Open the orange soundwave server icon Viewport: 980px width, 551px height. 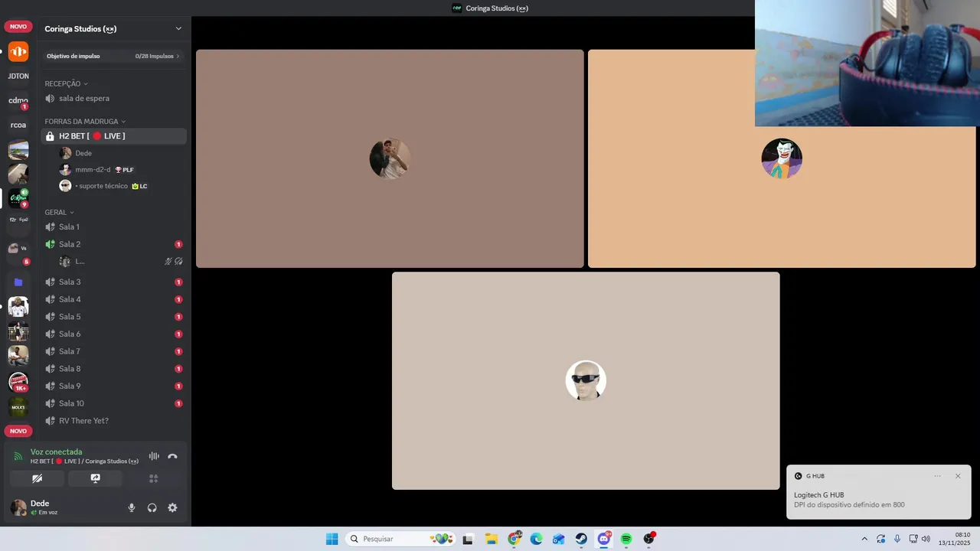pyautogui.click(x=18, y=52)
